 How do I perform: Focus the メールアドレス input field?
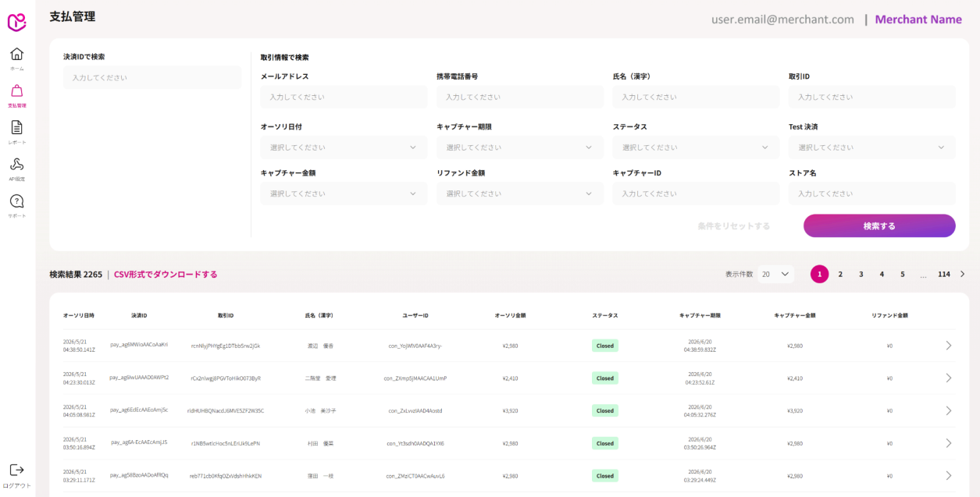(344, 97)
